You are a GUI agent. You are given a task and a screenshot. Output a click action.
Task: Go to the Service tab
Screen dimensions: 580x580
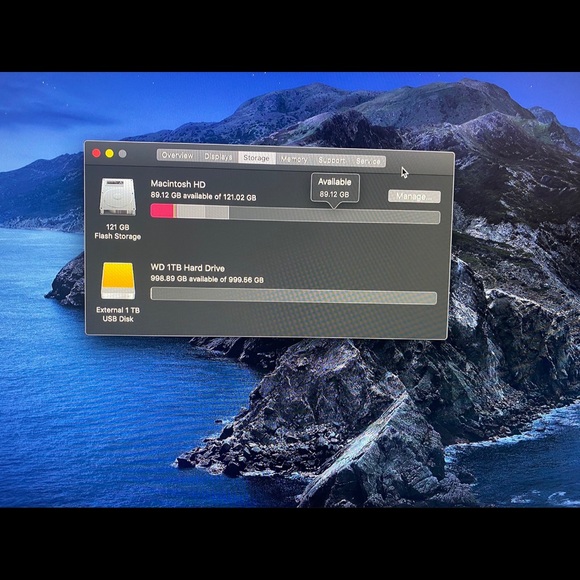tap(368, 161)
